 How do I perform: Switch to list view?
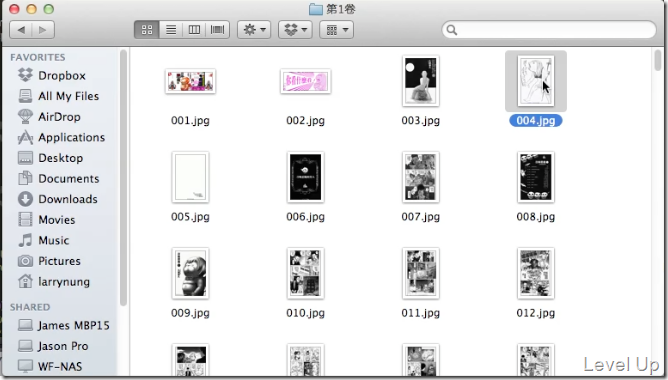(171, 30)
